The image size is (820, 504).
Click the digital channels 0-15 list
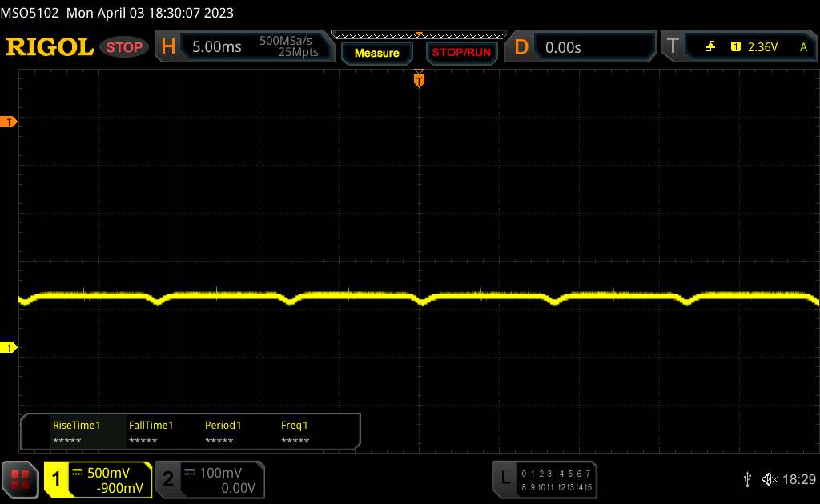coord(557,481)
